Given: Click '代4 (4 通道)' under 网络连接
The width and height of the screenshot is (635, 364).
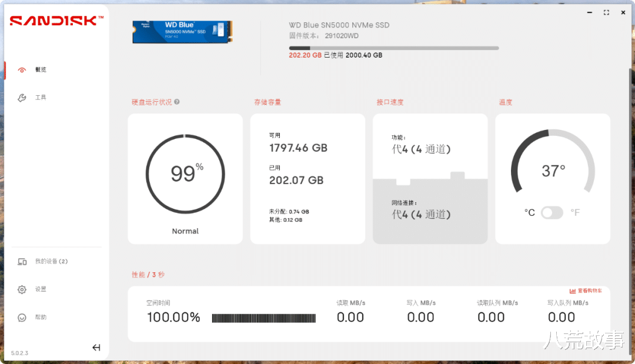Looking at the screenshot, I should coord(421,215).
